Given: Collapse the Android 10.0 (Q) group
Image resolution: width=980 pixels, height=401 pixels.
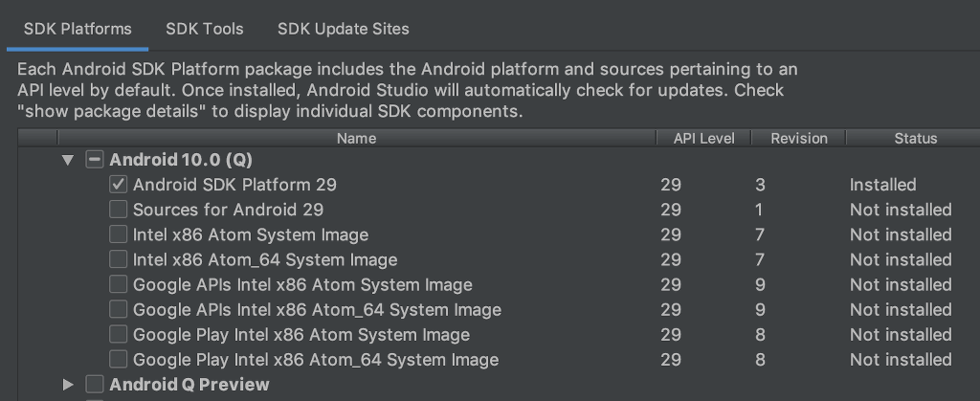Looking at the screenshot, I should click(x=67, y=160).
